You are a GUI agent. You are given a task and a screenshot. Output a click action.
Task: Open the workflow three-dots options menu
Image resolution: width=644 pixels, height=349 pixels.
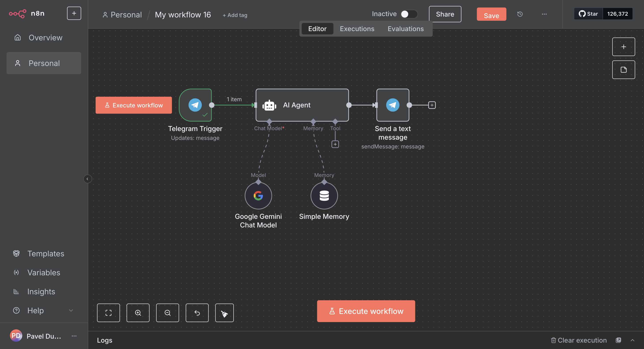[544, 14]
